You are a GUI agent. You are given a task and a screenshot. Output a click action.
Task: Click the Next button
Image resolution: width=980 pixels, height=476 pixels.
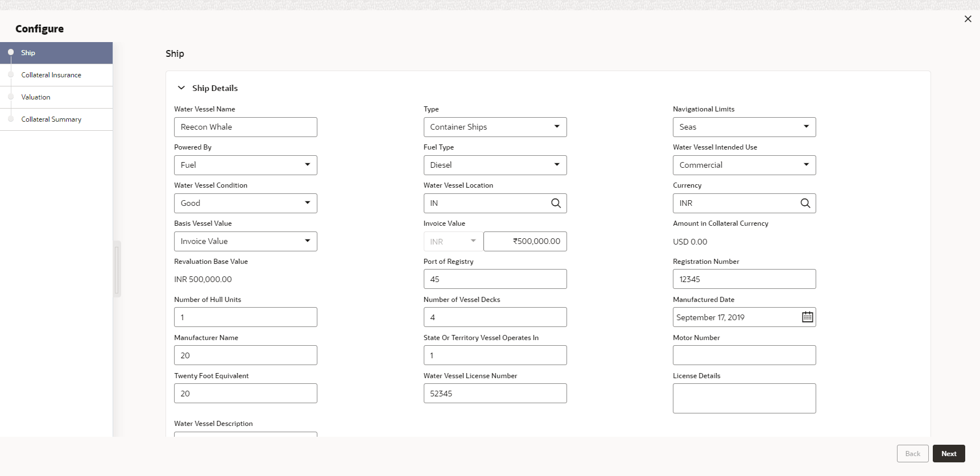(948, 454)
